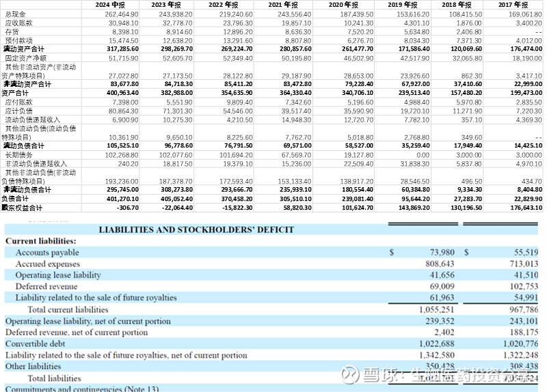Click the 'Current liabilities:' heading
Image resolution: width=547 pixels, height=392 pixels.
pos(40,241)
